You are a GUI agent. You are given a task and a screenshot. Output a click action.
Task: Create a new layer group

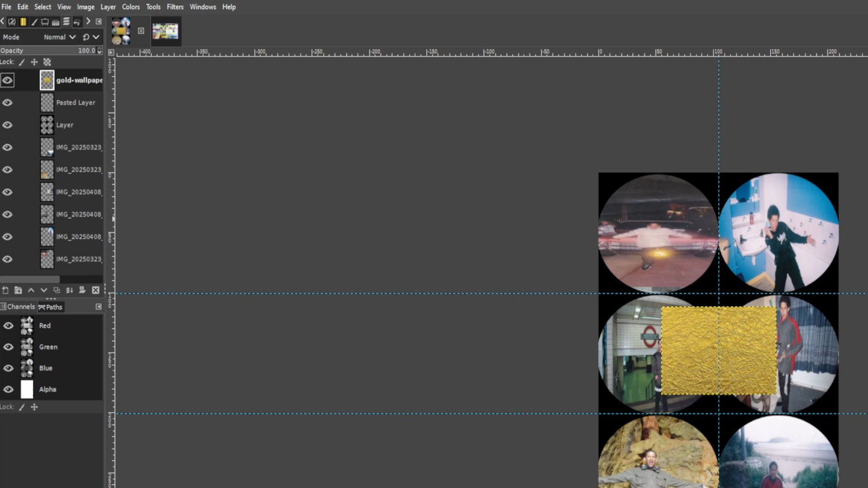pyautogui.click(x=18, y=290)
